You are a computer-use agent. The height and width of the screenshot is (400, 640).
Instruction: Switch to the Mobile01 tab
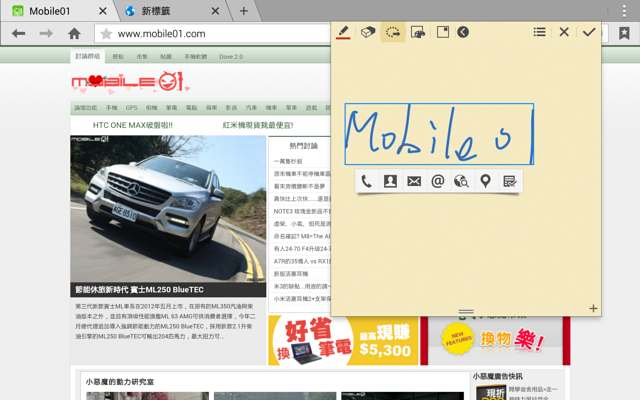click(x=49, y=11)
